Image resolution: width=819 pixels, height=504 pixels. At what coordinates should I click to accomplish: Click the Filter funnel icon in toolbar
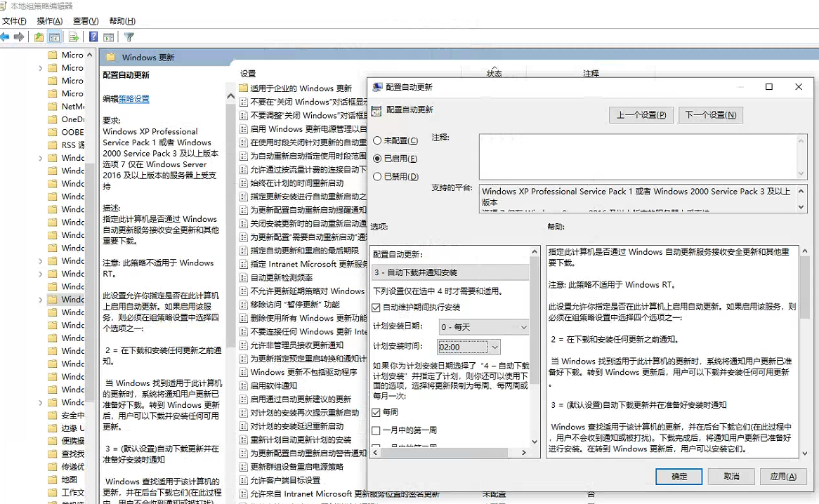point(129,37)
